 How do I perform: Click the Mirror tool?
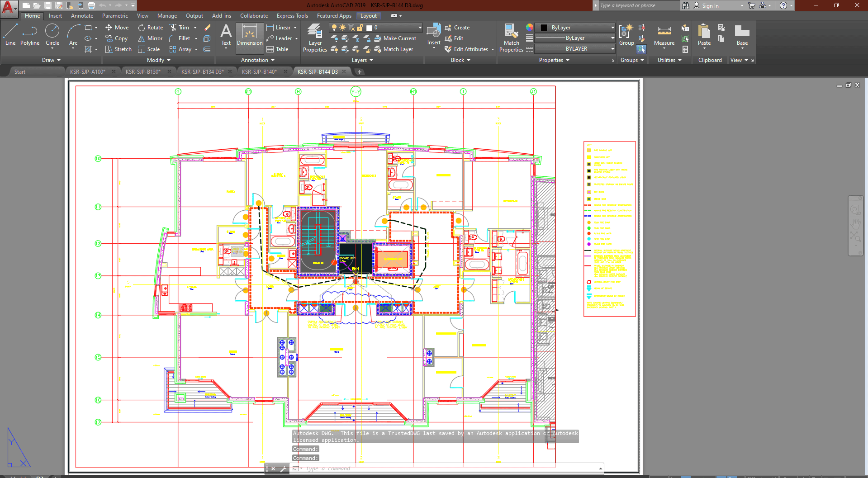click(150, 38)
